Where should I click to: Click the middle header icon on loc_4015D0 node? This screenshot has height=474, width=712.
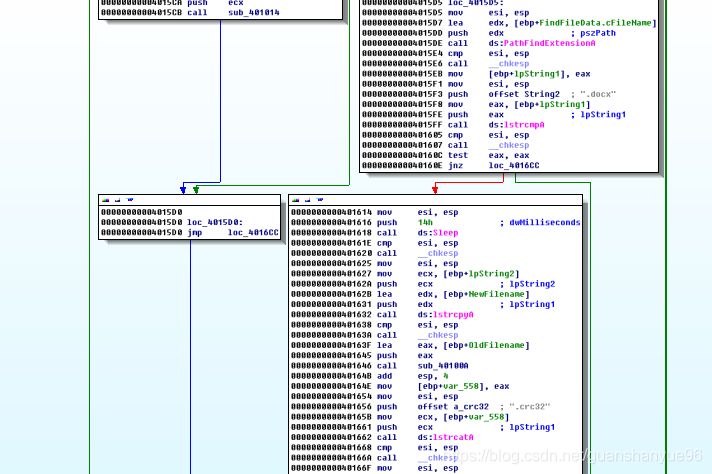[118, 200]
